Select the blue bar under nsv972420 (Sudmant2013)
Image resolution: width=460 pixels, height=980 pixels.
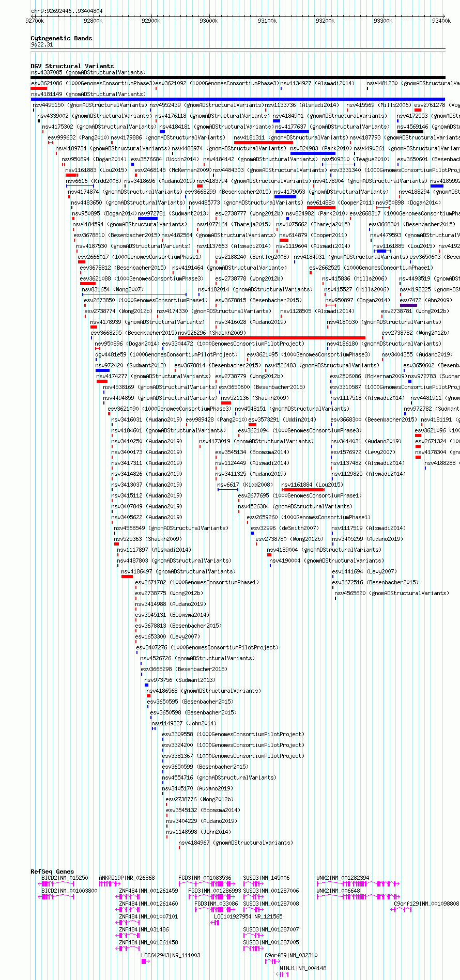[102, 370]
